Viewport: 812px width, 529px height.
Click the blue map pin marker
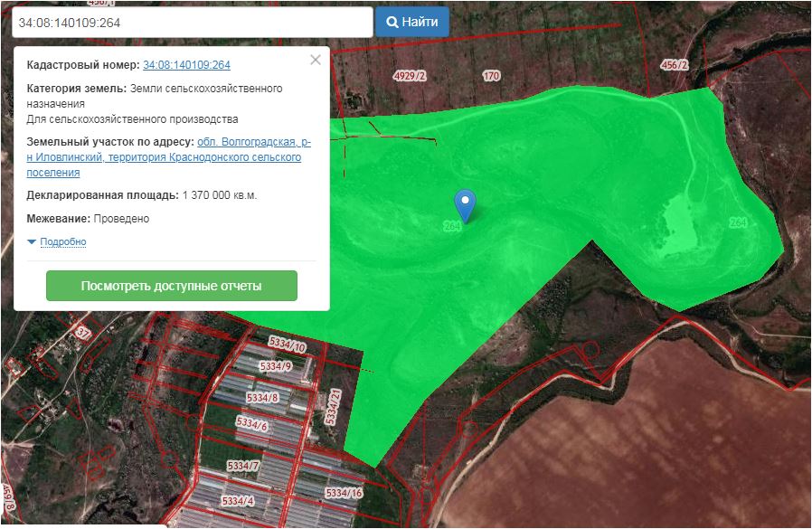(464, 203)
